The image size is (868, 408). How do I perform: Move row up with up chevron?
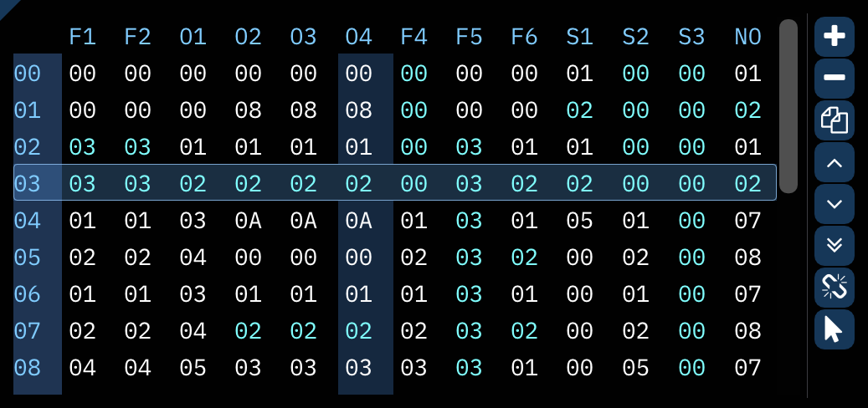[834, 162]
